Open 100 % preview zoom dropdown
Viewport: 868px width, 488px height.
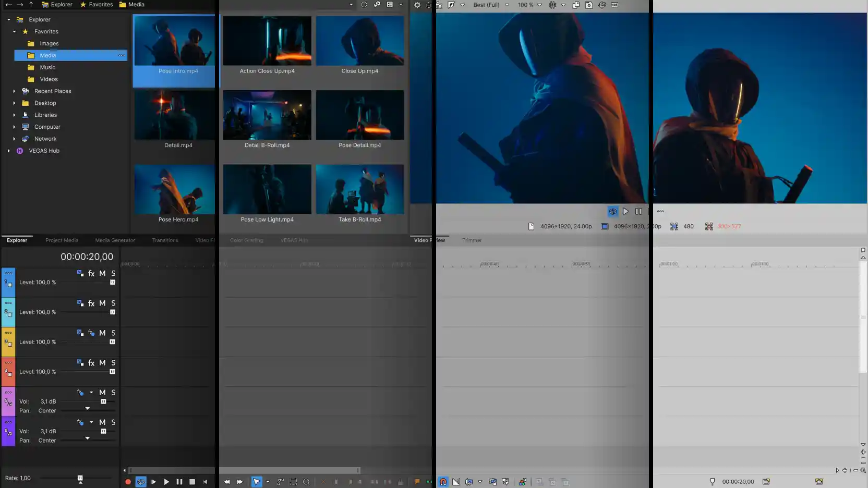529,5
